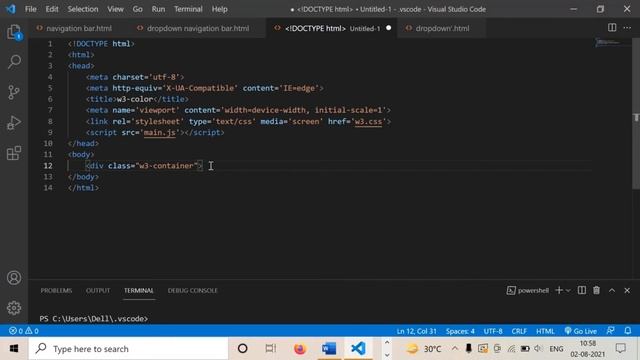Click the editor vertical scrollbar

[x=636, y=114]
